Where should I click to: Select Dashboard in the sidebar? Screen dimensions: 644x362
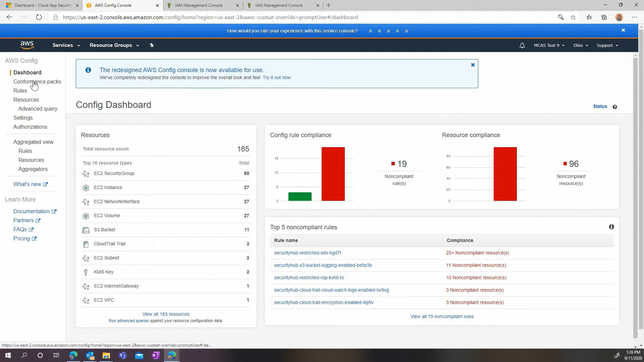point(28,72)
